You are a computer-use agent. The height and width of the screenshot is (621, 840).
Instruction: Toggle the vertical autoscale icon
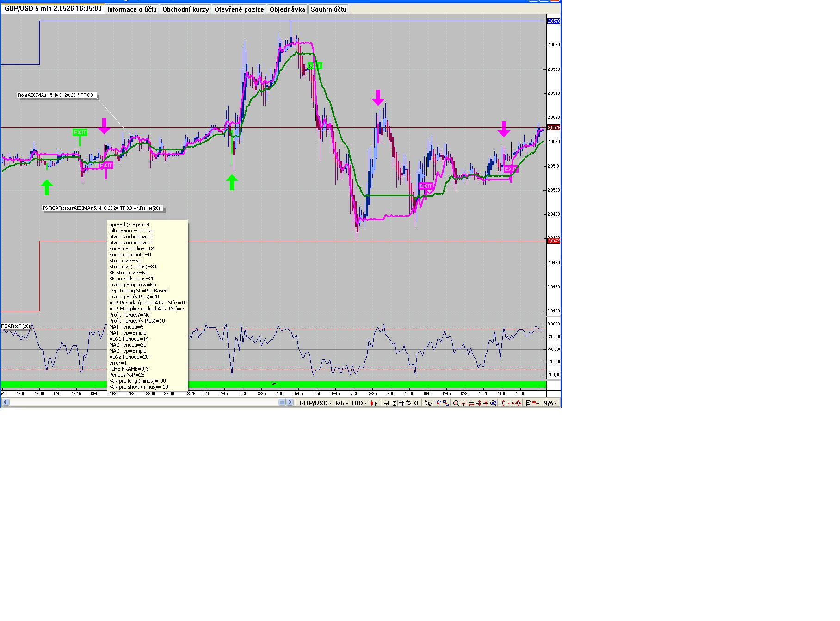tap(394, 403)
